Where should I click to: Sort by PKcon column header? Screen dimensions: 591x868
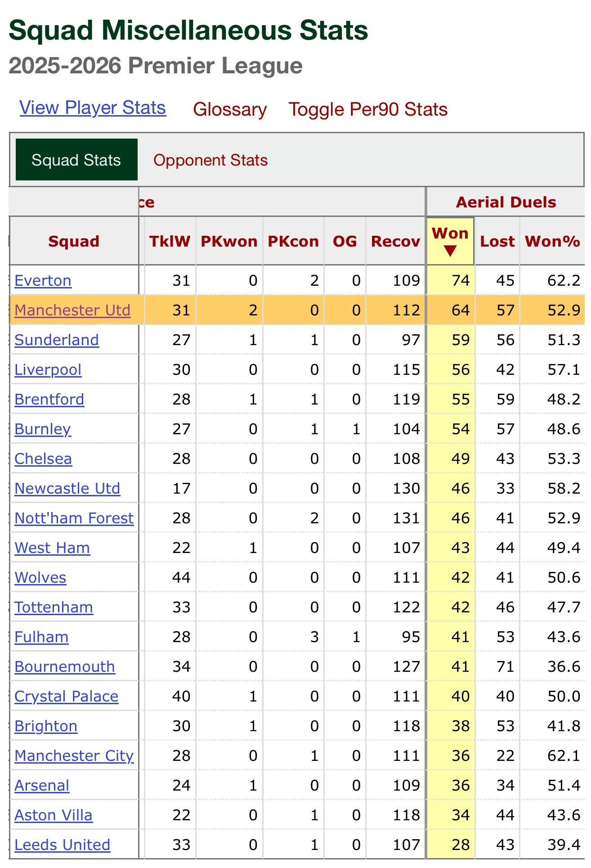point(293,241)
